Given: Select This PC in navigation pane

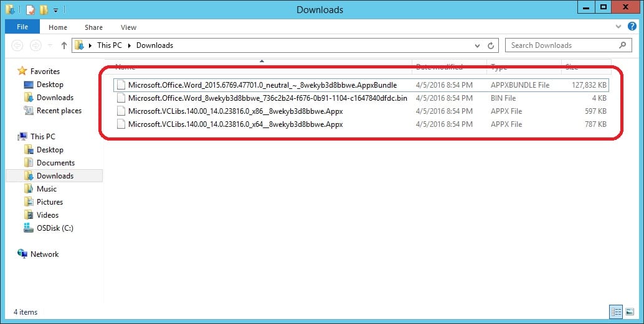Looking at the screenshot, I should tap(42, 137).
